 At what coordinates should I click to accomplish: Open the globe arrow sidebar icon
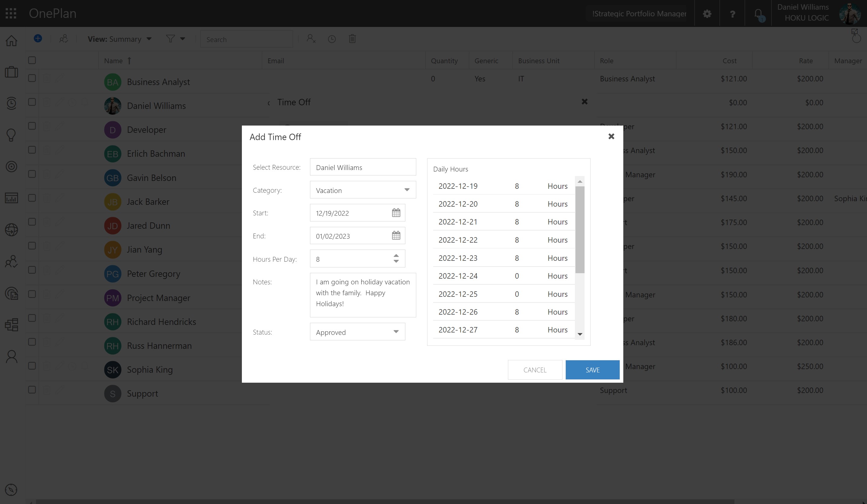(x=12, y=230)
